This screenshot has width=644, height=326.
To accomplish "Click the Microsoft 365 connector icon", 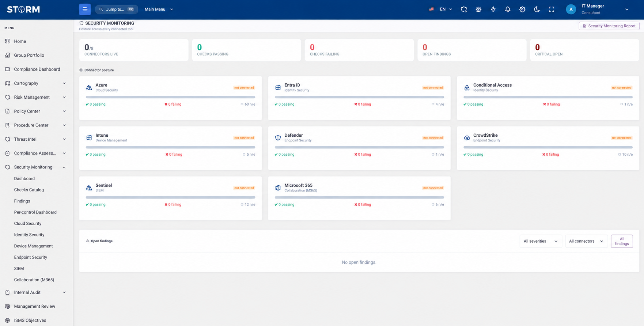I will click(278, 188).
